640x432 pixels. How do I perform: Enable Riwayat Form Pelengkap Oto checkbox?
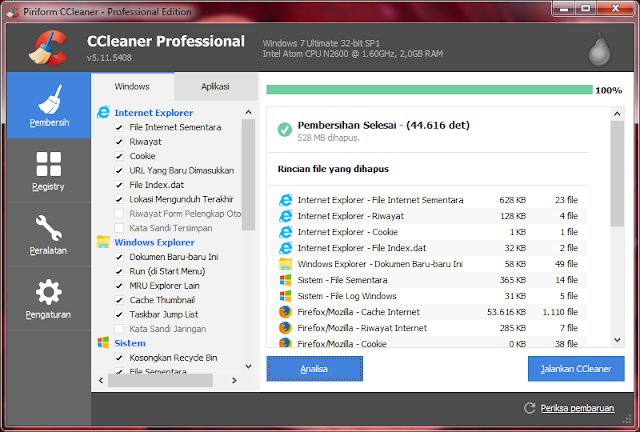(x=119, y=214)
